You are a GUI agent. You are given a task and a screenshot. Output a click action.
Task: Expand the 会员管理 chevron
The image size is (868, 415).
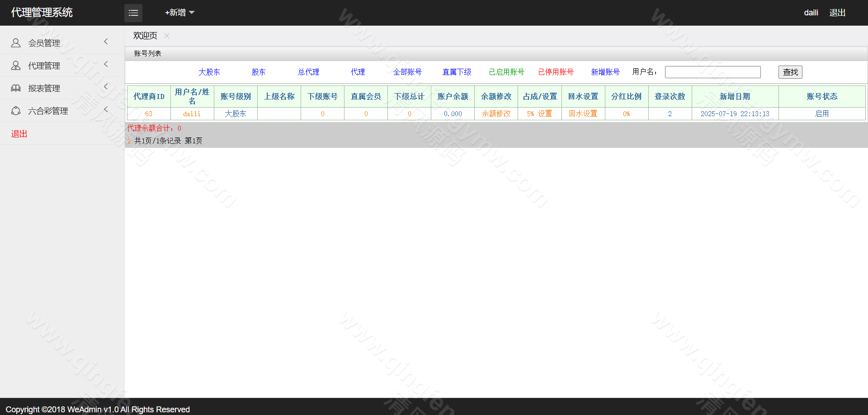pos(106,42)
